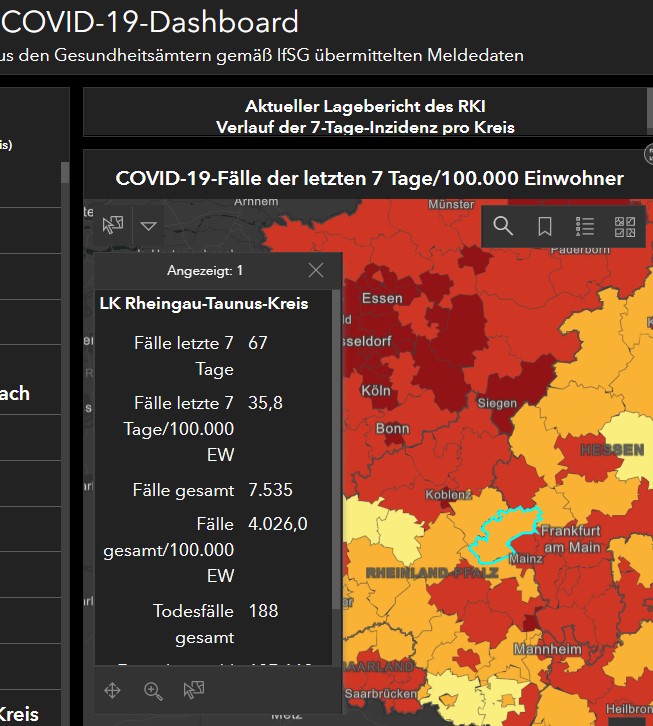Open the basemap gallery grid
The height and width of the screenshot is (726, 653).
coord(625,226)
